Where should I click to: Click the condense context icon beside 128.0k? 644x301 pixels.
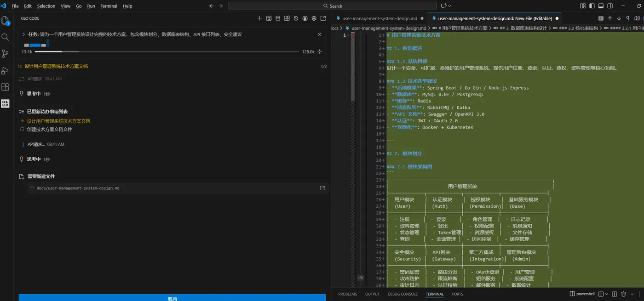[x=320, y=51]
